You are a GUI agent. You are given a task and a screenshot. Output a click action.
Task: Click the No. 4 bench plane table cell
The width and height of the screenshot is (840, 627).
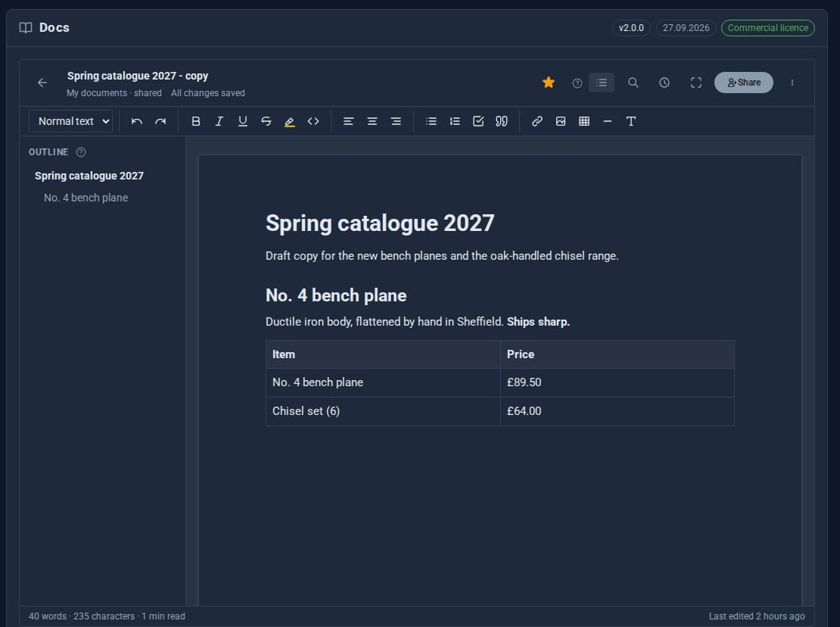(x=383, y=382)
